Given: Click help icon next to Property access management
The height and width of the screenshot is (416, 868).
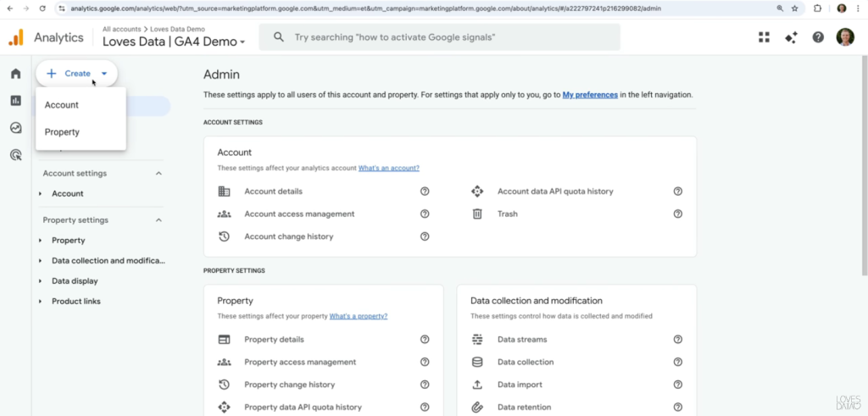Looking at the screenshot, I should tap(425, 363).
